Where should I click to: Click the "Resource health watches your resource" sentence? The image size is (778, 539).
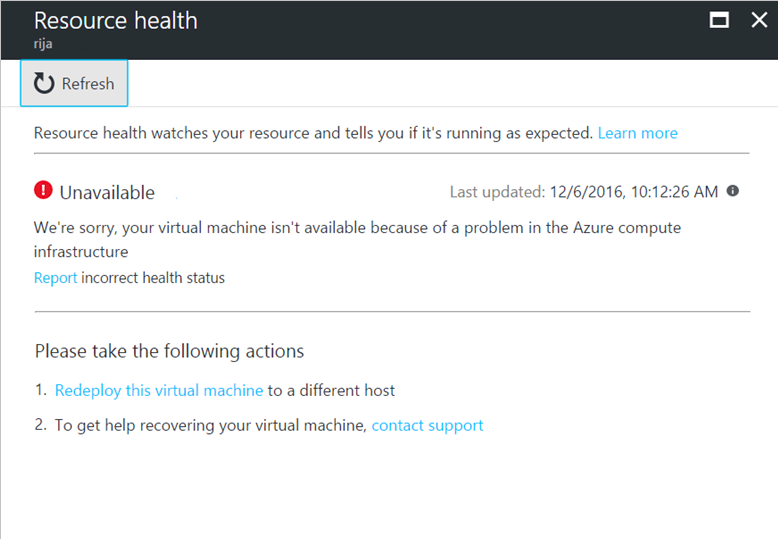pyautogui.click(x=313, y=133)
